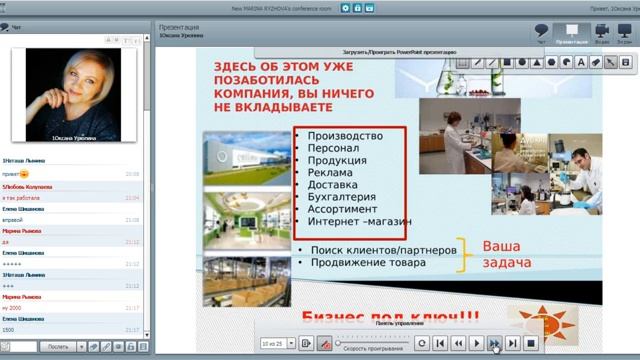Click the last chat toolbar list icon
This screenshot has width=640, height=360.
tap(143, 347)
